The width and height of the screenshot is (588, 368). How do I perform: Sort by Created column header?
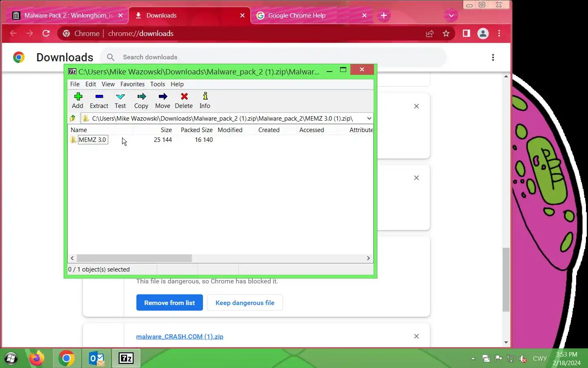coord(276,130)
